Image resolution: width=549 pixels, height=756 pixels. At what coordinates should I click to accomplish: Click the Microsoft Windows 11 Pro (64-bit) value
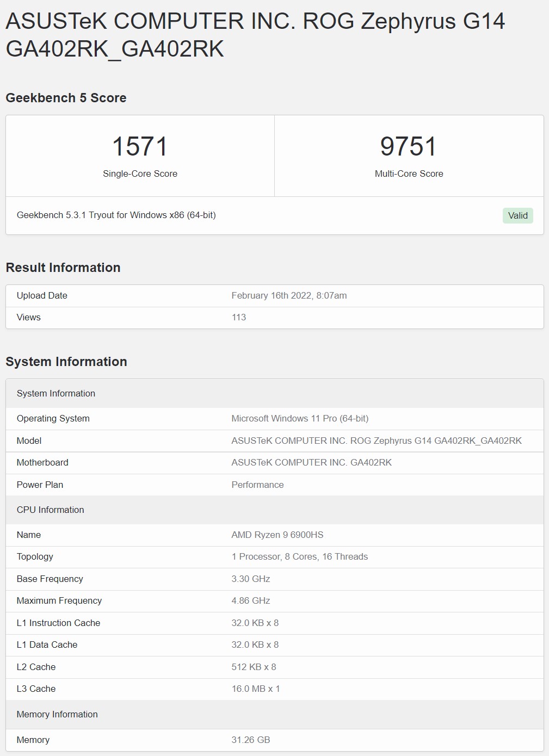tap(300, 418)
